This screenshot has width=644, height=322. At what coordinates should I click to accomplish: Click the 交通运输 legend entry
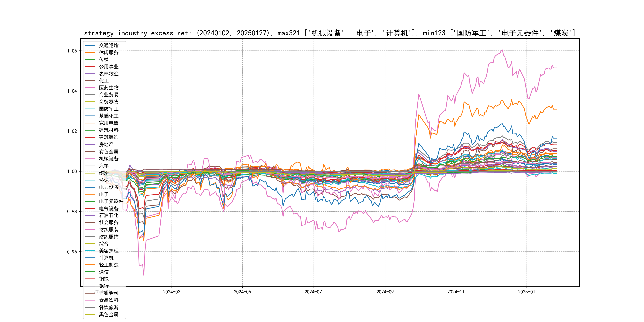click(x=109, y=45)
